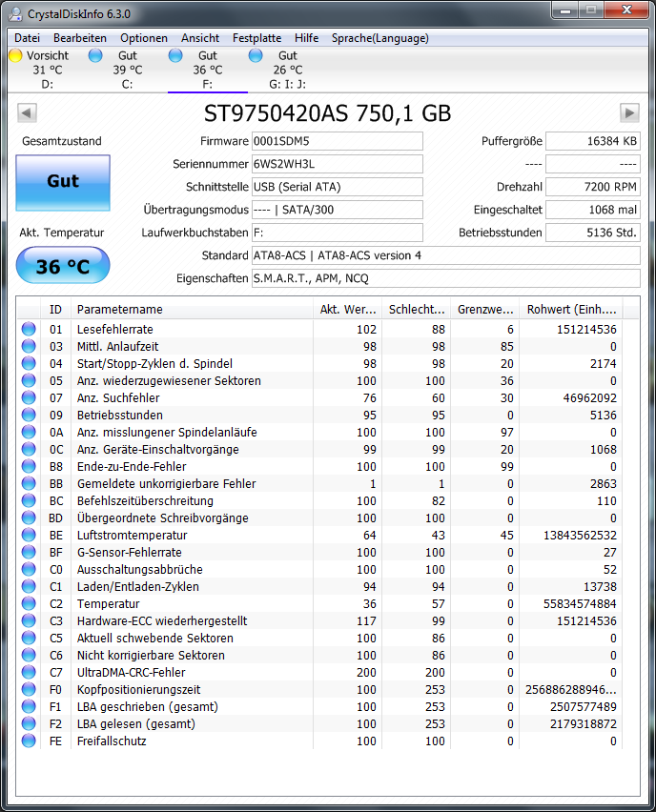The image size is (656, 812).
Task: Click the status orb of attribute 03 Mittl. Anlaufzeit
Action: click(29, 346)
